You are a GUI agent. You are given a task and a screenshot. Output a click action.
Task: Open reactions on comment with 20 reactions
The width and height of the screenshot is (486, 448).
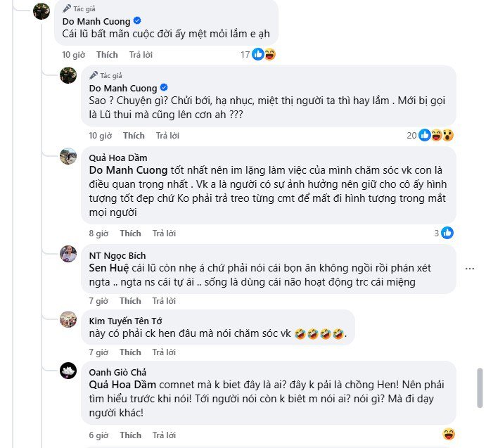click(x=436, y=135)
